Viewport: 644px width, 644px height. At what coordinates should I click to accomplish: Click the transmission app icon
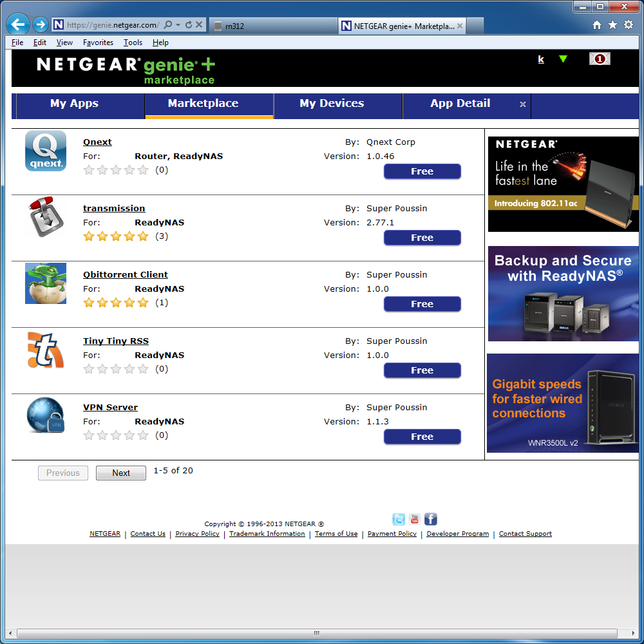point(46,217)
